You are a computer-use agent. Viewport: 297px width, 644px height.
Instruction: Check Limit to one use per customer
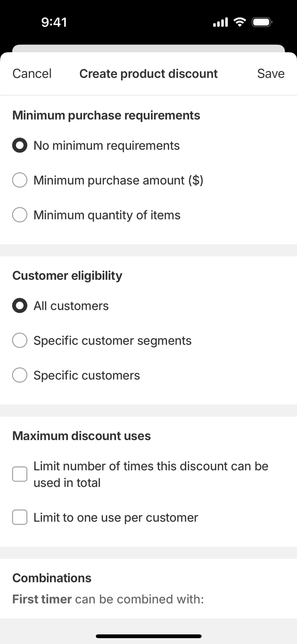click(20, 517)
